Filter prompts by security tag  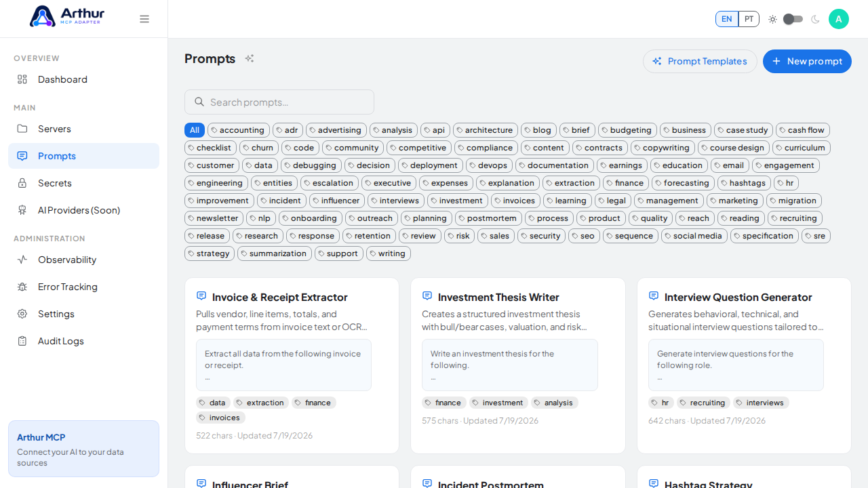click(x=541, y=236)
